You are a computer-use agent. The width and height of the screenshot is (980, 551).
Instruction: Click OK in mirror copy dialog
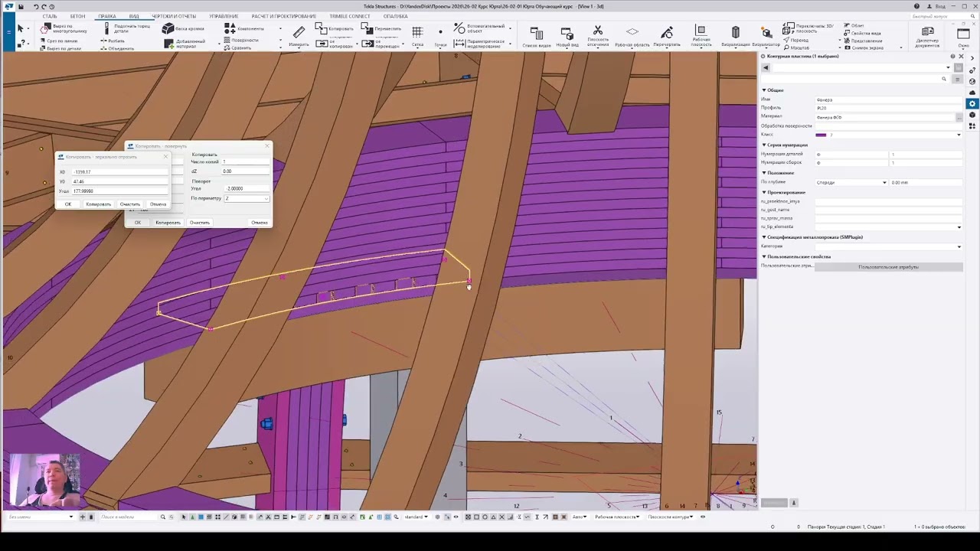click(68, 204)
